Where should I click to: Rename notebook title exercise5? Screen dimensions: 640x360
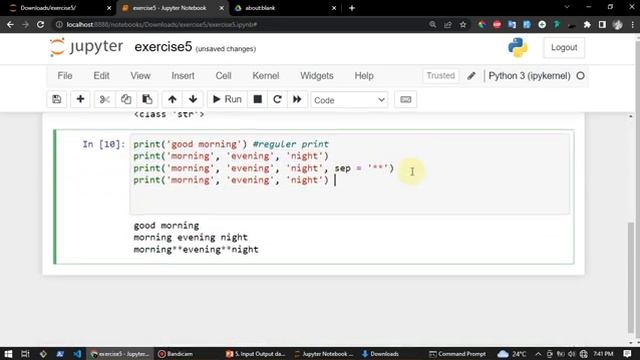click(163, 47)
